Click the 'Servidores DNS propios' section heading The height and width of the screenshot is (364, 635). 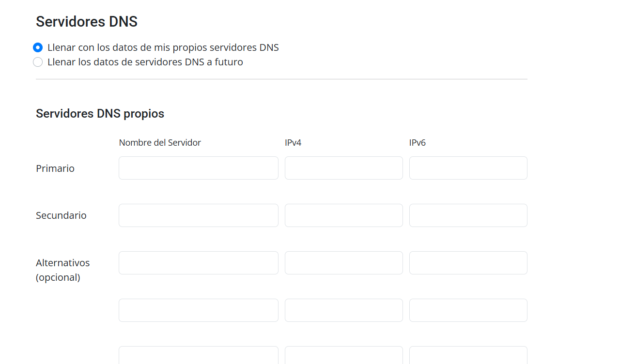100,114
